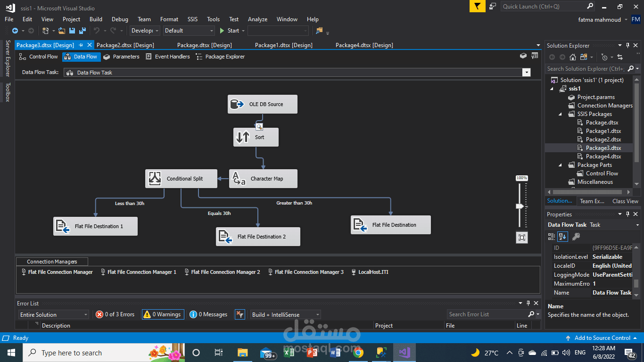This screenshot has height=362, width=644.
Task: Click the SSIS Toolbox icon above the design surface
Action: (535, 56)
